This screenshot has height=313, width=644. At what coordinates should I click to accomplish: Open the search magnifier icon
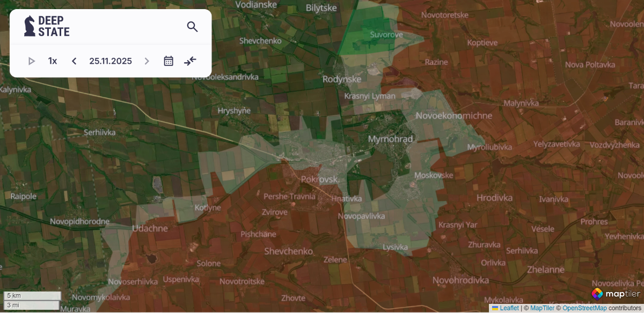pyautogui.click(x=192, y=27)
